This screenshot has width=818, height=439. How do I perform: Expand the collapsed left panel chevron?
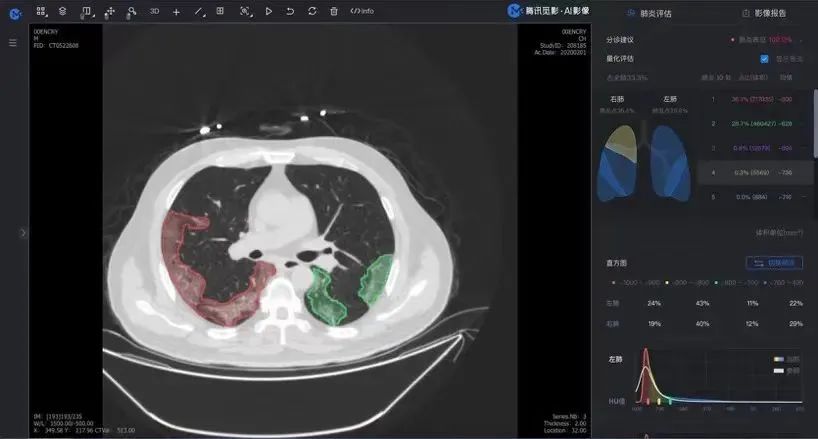pyautogui.click(x=23, y=232)
